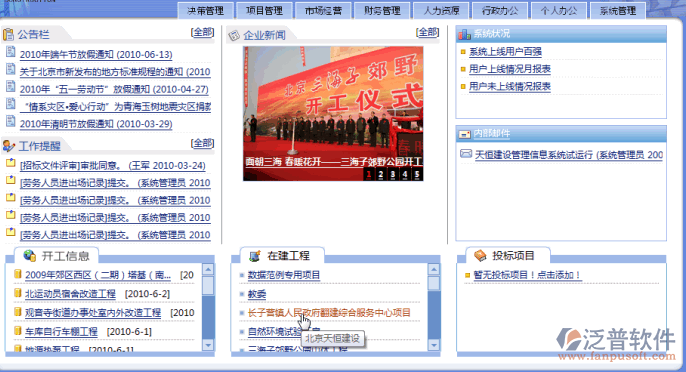
Task: Click 在建工程 scrollbar up arrow
Action: coord(434,270)
